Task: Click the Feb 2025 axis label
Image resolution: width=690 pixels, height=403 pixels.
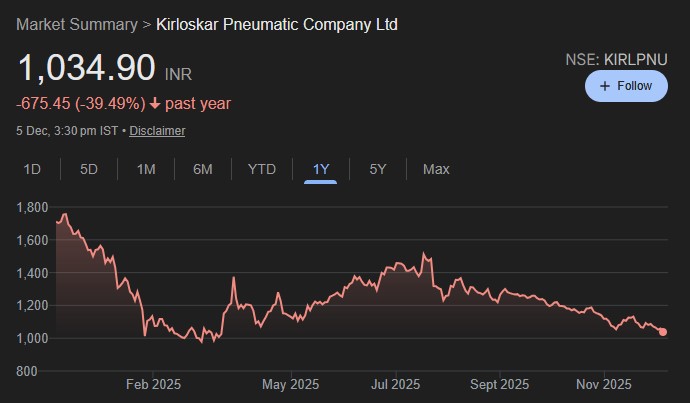Action: point(152,384)
